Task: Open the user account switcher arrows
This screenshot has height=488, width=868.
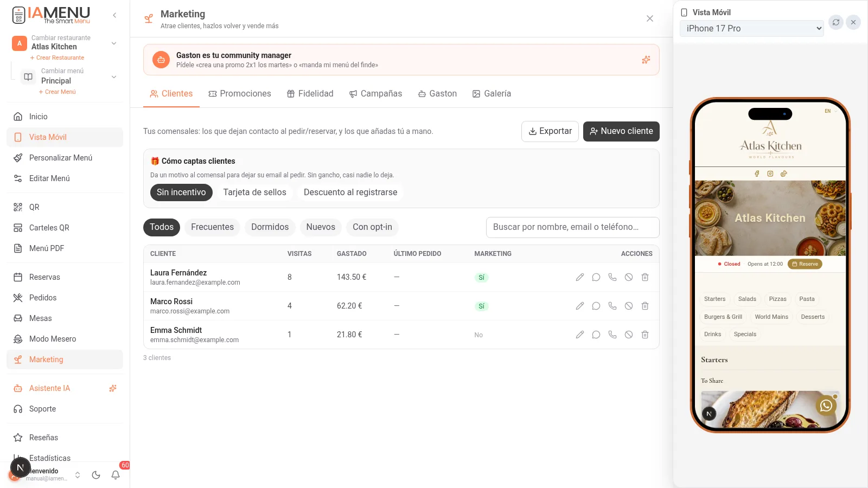Action: pos(78,475)
